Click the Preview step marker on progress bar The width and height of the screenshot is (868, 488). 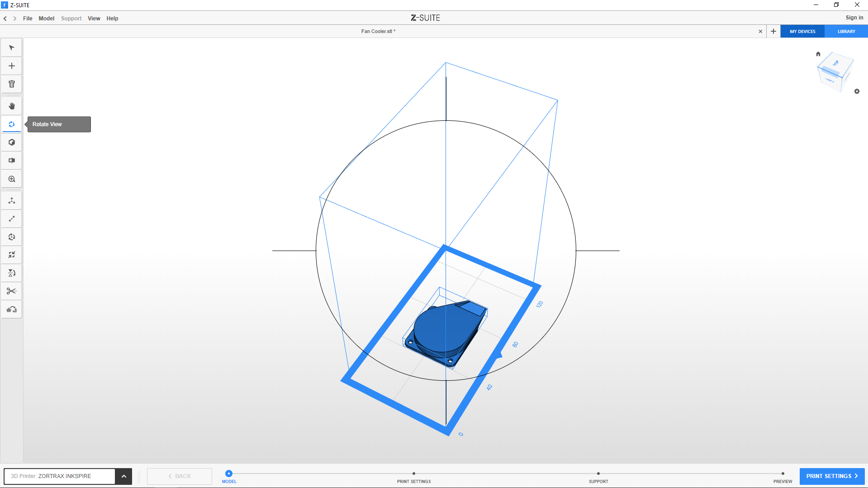[x=783, y=474]
